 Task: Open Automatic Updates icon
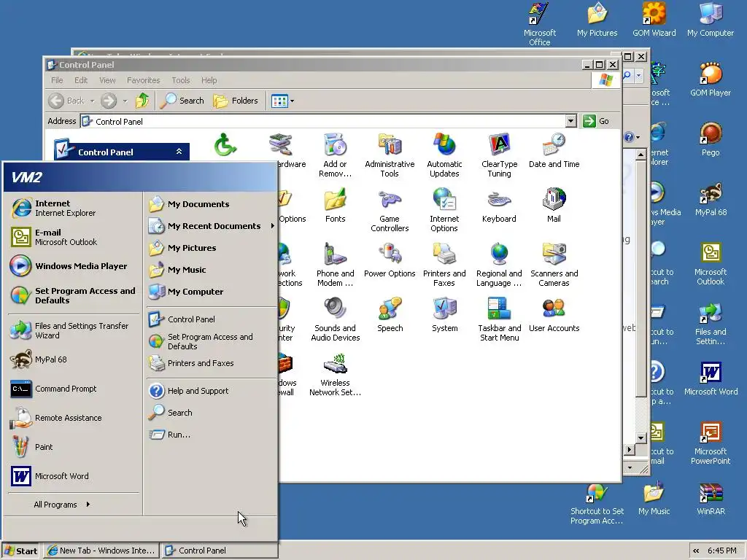point(444,155)
